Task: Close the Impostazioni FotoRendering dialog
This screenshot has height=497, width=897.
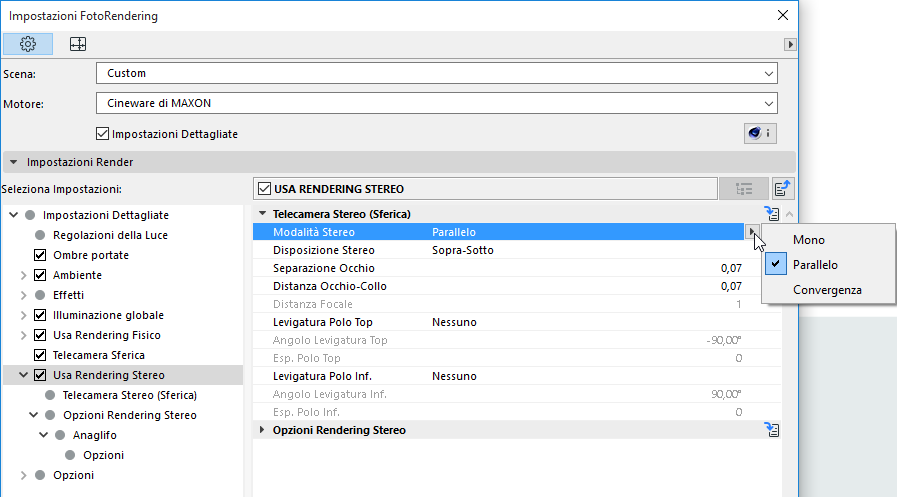Action: pyautogui.click(x=783, y=15)
